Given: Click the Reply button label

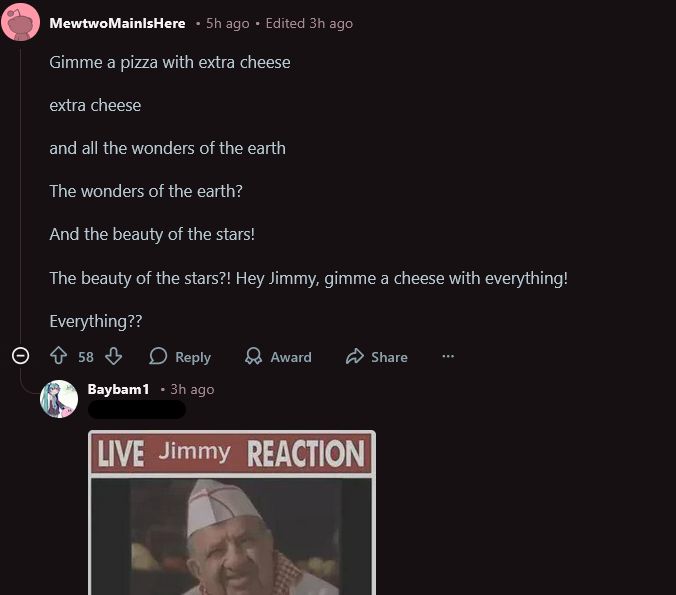Looking at the screenshot, I should [193, 357].
